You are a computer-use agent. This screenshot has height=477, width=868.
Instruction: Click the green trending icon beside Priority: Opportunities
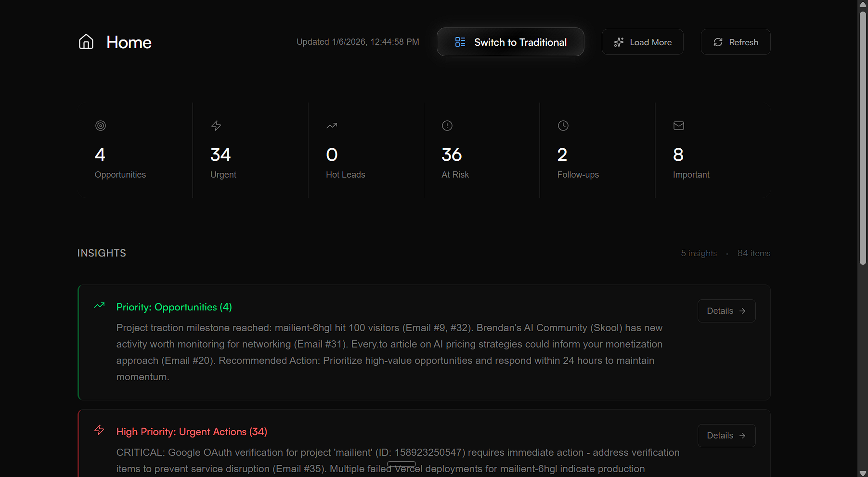[99, 306]
